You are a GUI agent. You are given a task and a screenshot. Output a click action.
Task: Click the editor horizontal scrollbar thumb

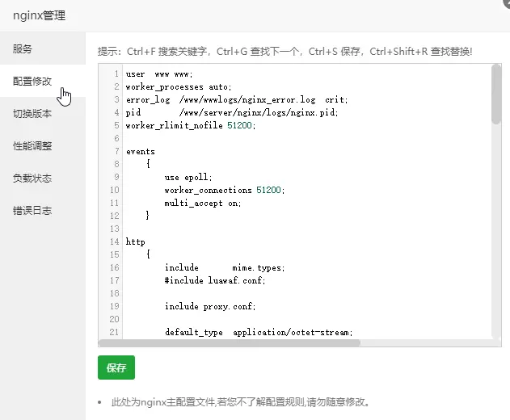[x=230, y=342]
